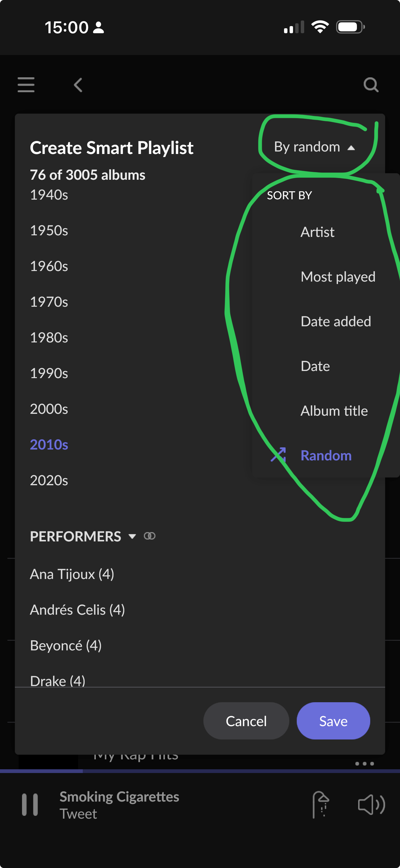The height and width of the screenshot is (868, 400).
Task: Click the linked circles icon beside Performers
Action: click(x=149, y=536)
